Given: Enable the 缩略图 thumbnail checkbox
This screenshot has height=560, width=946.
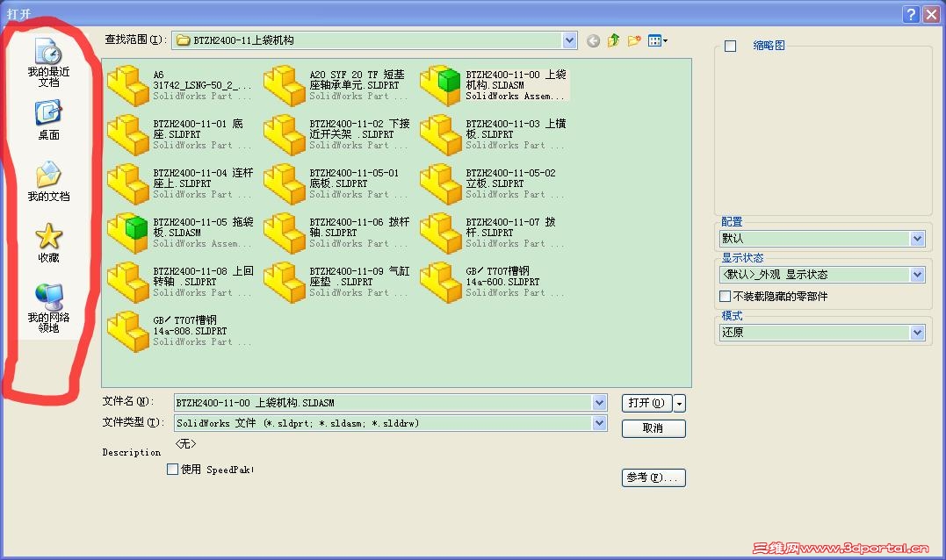Looking at the screenshot, I should [730, 46].
